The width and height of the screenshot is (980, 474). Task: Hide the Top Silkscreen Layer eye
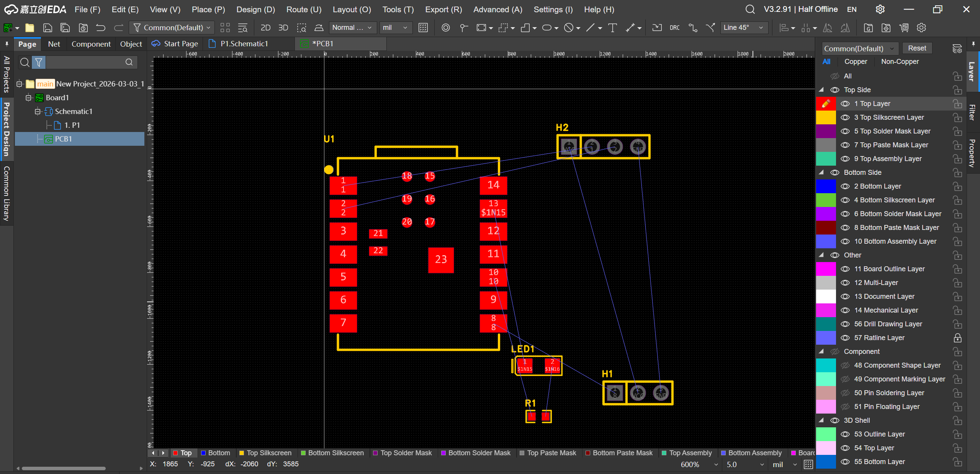(x=845, y=117)
